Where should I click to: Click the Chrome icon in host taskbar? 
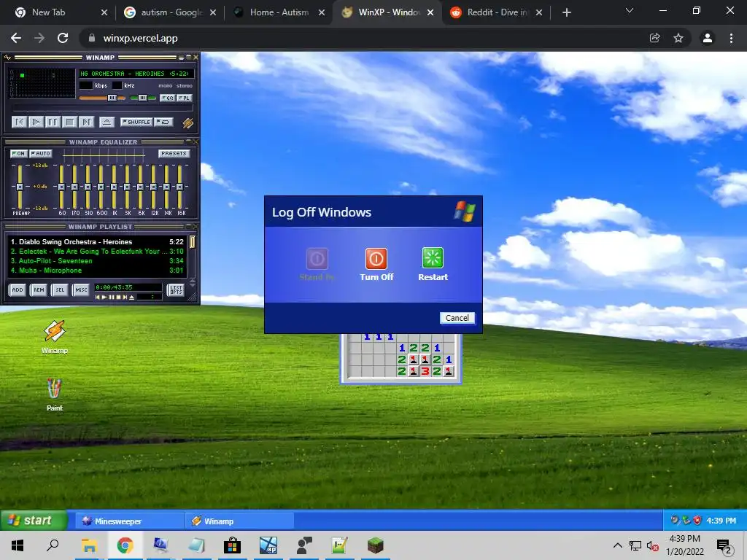125,545
